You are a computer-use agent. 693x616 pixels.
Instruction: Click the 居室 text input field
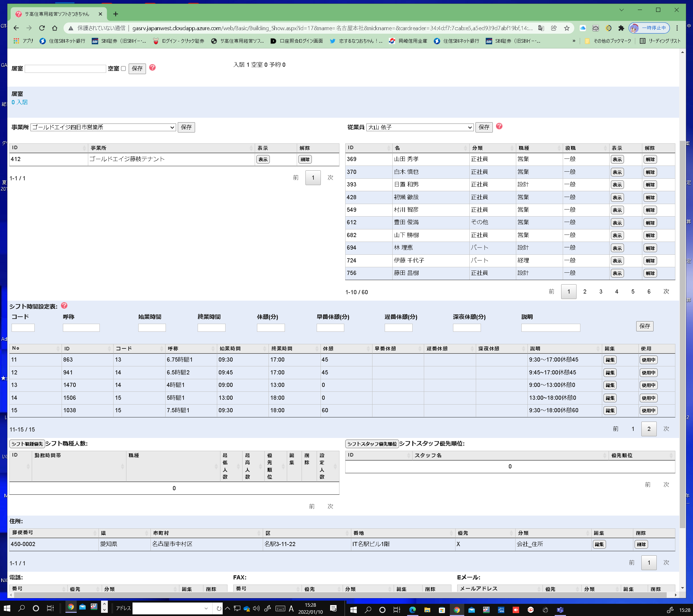coord(65,69)
